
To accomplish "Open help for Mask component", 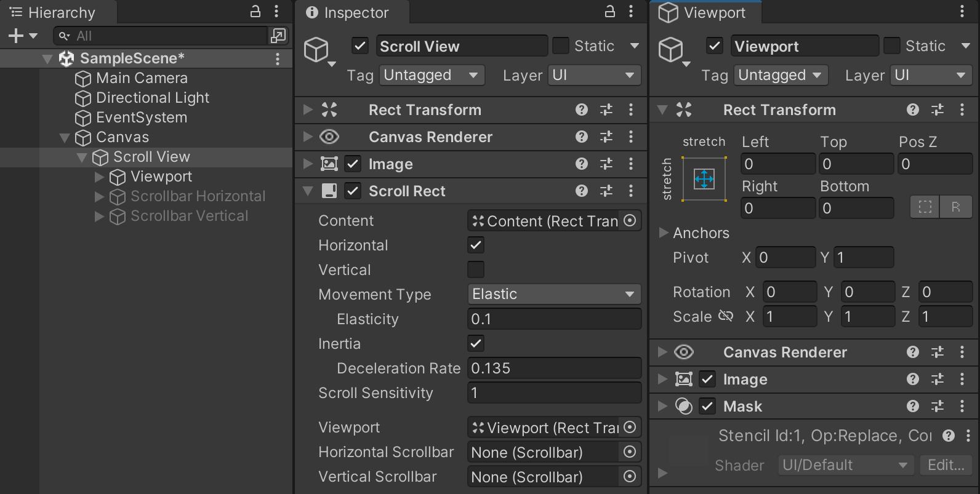I will point(913,406).
